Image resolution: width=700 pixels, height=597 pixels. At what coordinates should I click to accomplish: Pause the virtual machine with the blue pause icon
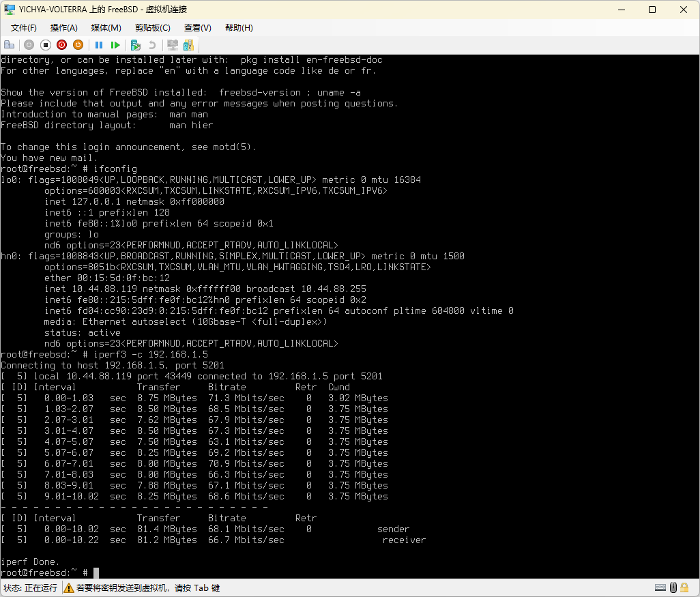pyautogui.click(x=99, y=44)
